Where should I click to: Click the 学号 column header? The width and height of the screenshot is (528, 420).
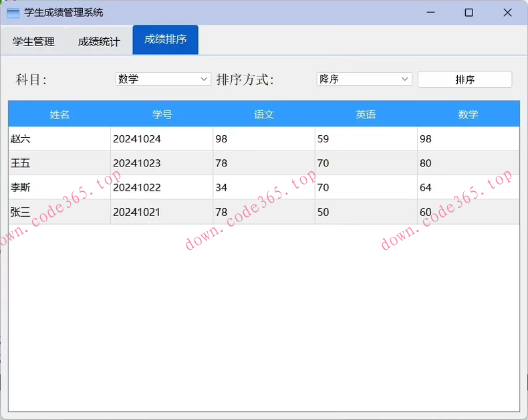(162, 114)
